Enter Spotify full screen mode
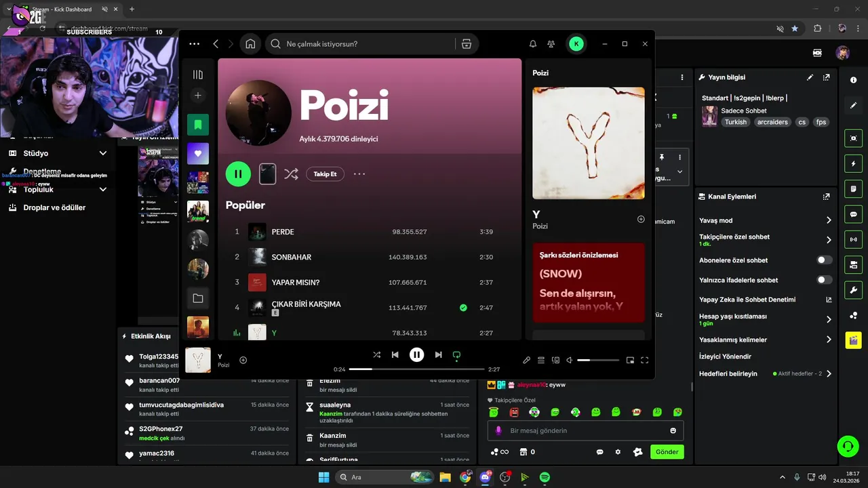The image size is (868, 488). pos(645,361)
